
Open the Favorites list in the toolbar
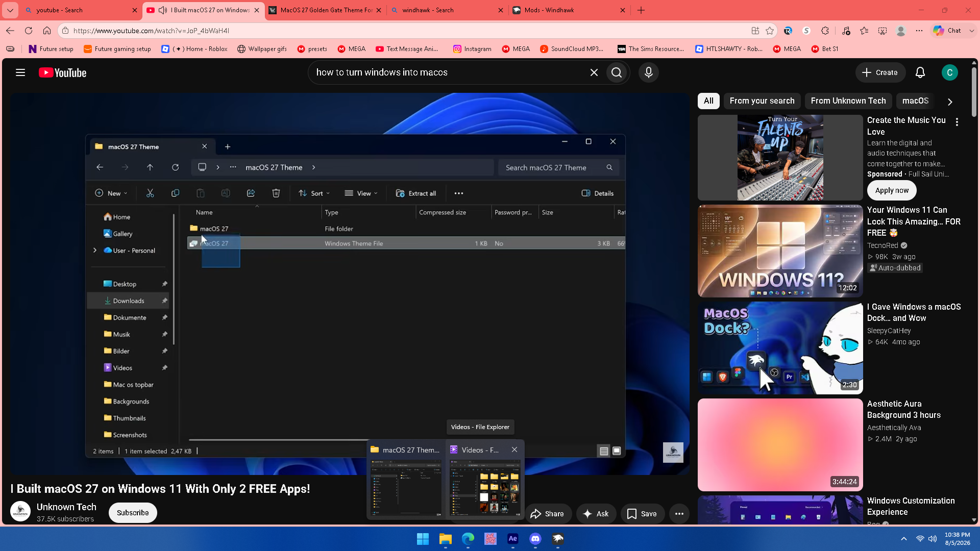[864, 31]
